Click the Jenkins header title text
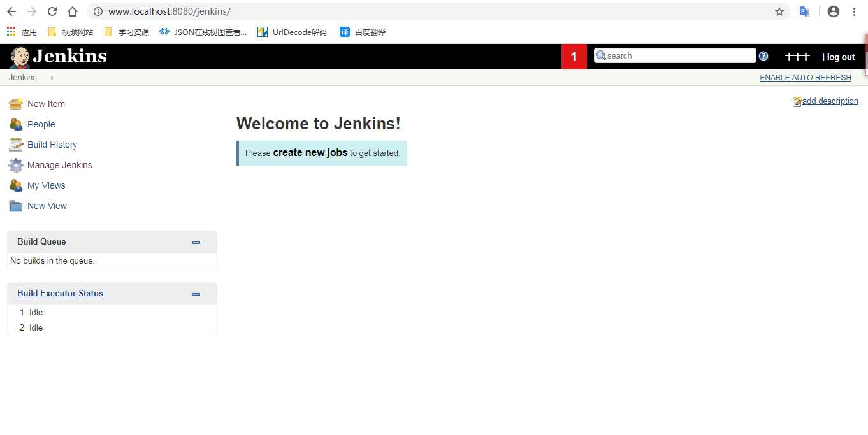Image resolution: width=868 pixels, height=435 pixels. click(x=70, y=57)
